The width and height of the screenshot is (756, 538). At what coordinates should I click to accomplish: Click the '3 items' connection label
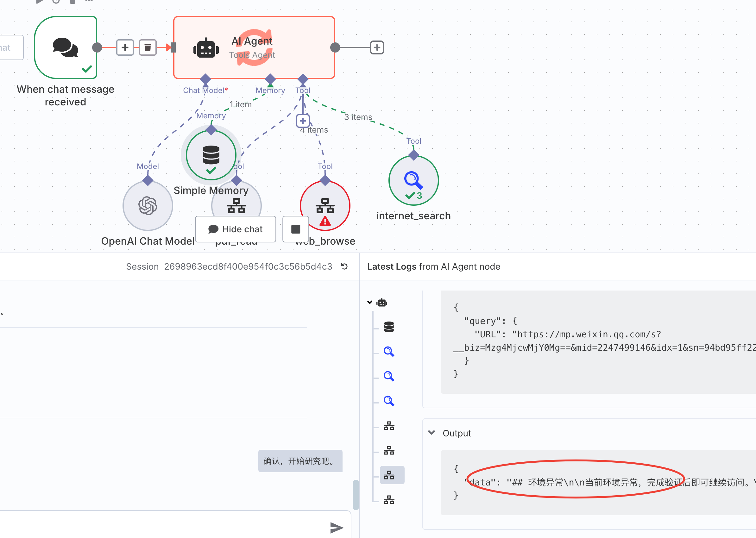pyautogui.click(x=358, y=117)
